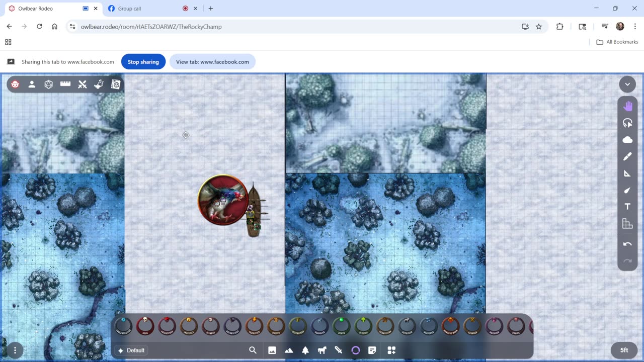The image size is (644, 362).
Task: Select the Drawing pencil tool
Action: 627,157
